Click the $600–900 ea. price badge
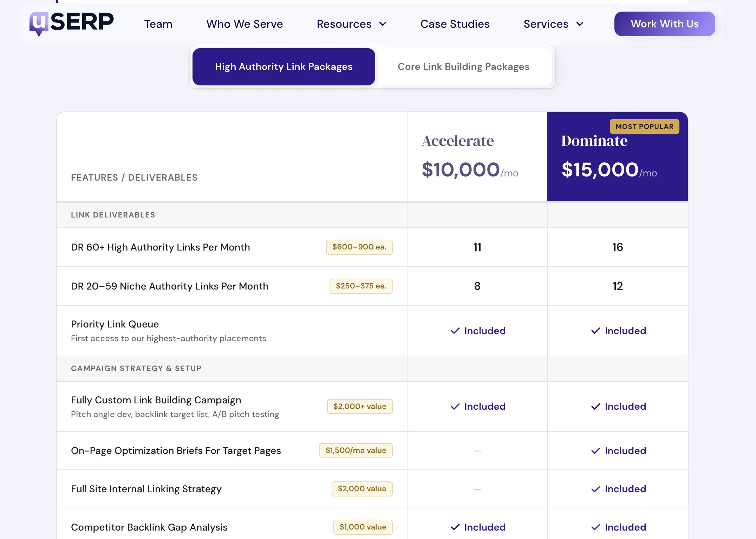This screenshot has height=539, width=756. coord(359,247)
